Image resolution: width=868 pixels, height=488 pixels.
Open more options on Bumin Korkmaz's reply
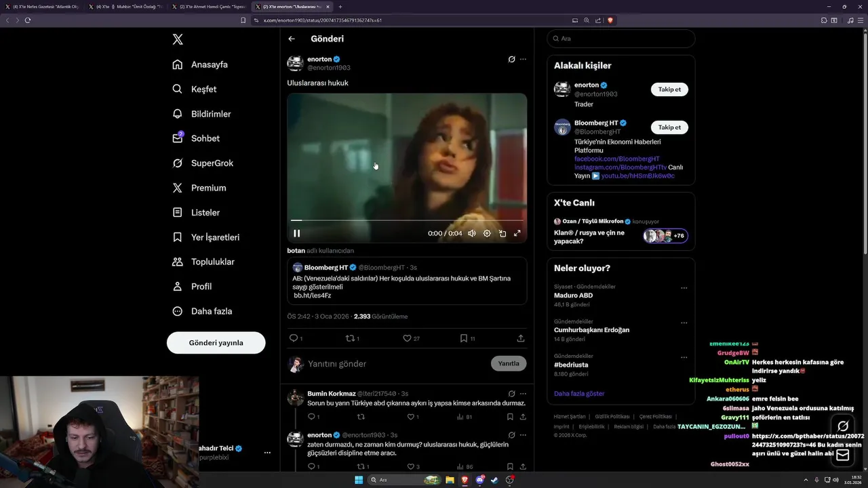pos(523,393)
